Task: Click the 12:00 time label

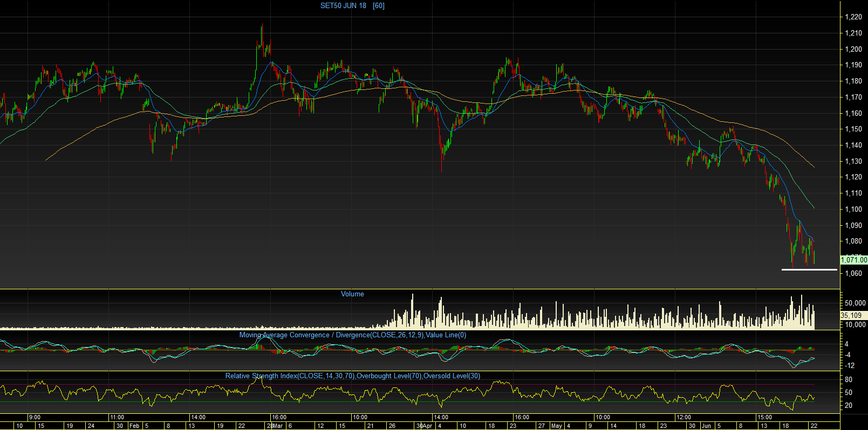Action: click(x=684, y=417)
